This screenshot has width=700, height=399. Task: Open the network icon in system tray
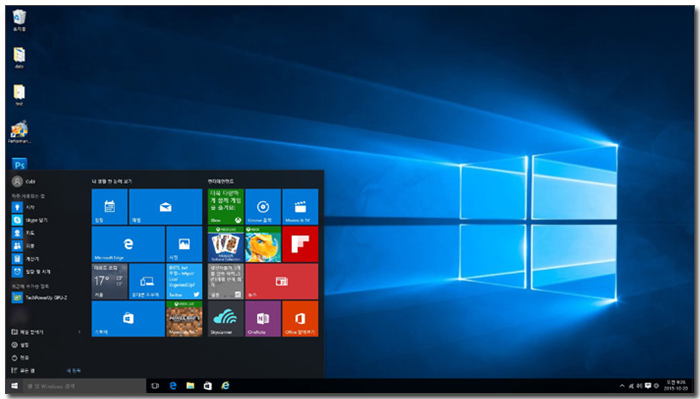point(631,386)
